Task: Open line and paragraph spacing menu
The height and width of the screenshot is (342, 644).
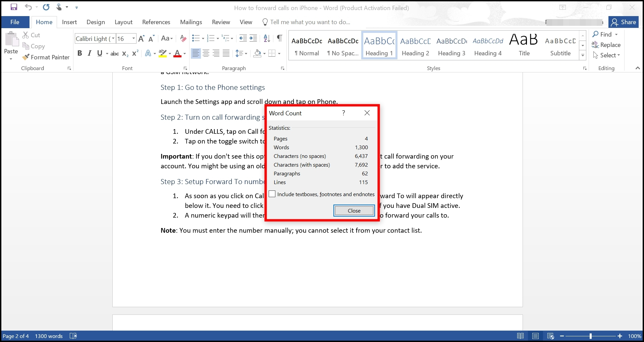Action: (241, 53)
